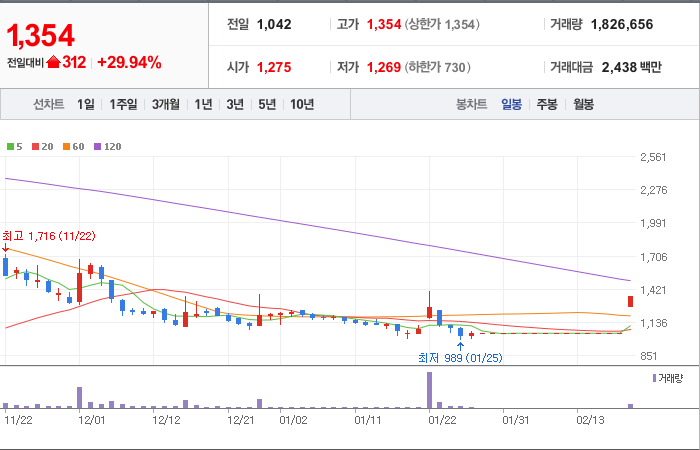Click the 2,561 price axis label

(x=653, y=157)
